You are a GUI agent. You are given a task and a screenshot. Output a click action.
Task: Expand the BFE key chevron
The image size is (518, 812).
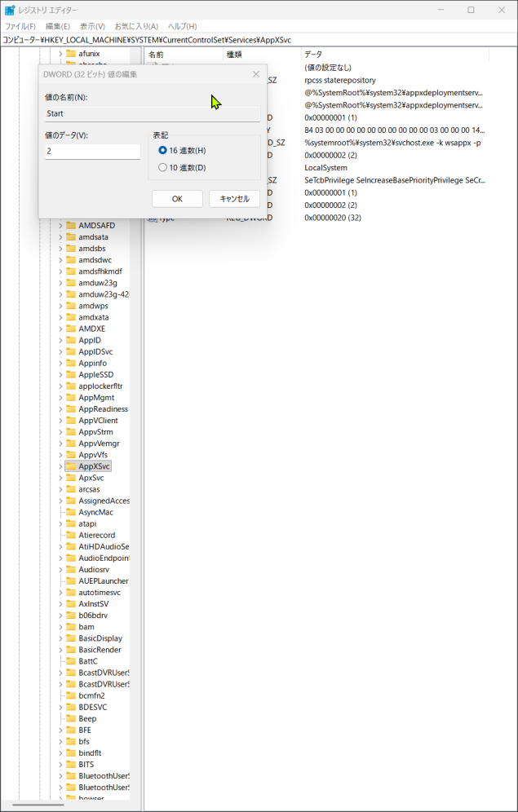click(60, 730)
